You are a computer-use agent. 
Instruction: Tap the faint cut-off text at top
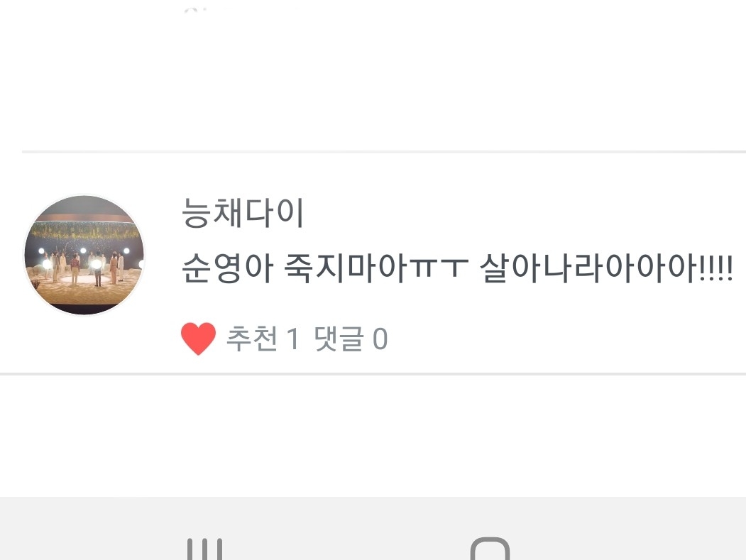click(196, 10)
